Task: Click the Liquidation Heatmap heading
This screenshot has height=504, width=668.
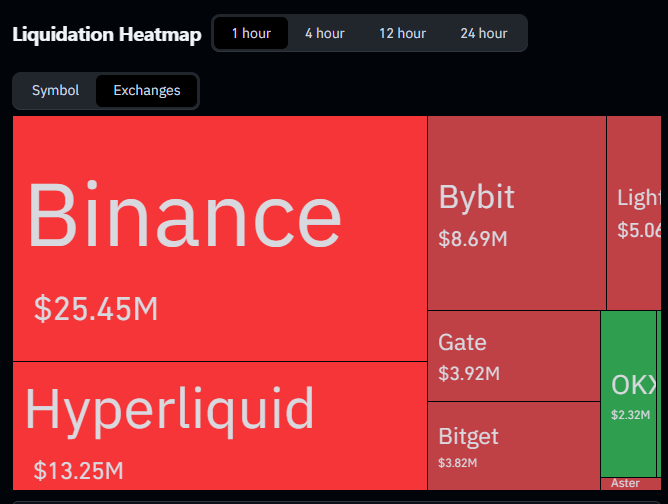Action: [107, 35]
